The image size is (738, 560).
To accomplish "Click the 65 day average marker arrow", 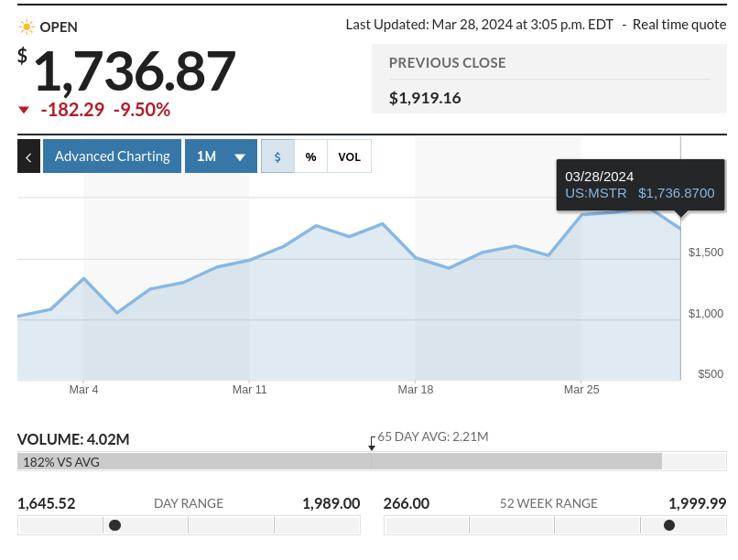I will [x=372, y=444].
